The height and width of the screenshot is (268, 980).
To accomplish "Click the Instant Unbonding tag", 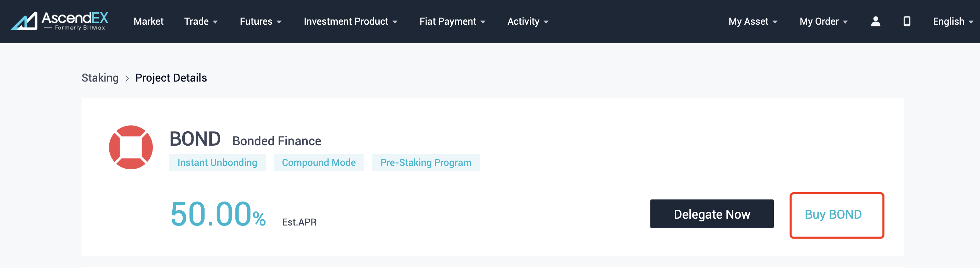I will click(217, 162).
